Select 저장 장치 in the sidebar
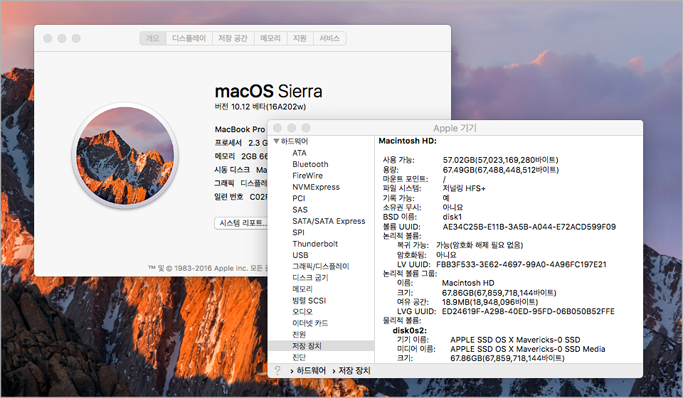This screenshot has height=398, width=683. (x=321, y=346)
